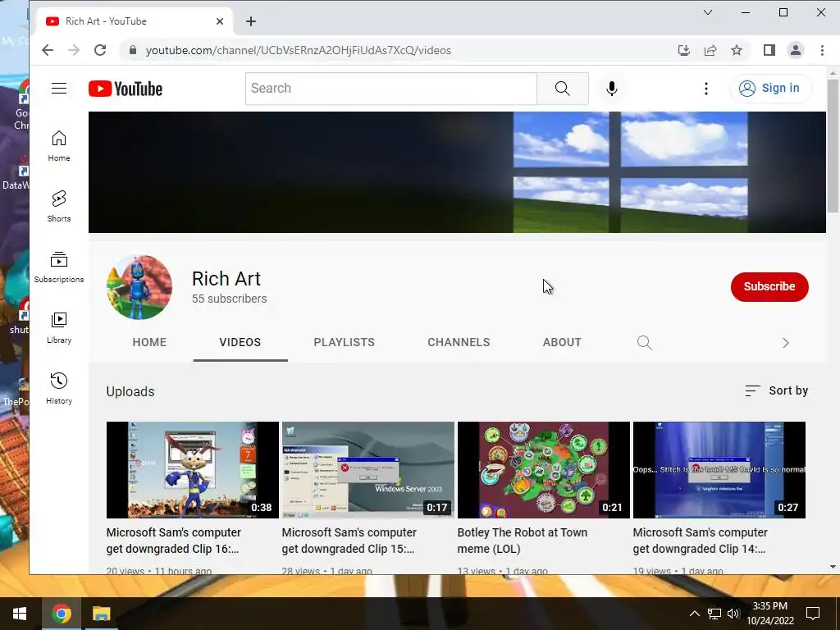
Task: Click the install/download icon in address bar
Action: pos(683,50)
